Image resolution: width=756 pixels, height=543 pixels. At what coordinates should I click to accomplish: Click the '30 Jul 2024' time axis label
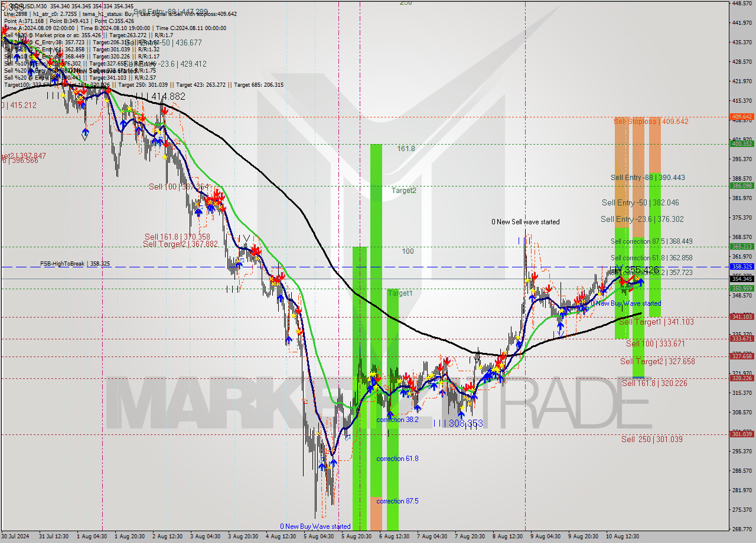pos(15,537)
